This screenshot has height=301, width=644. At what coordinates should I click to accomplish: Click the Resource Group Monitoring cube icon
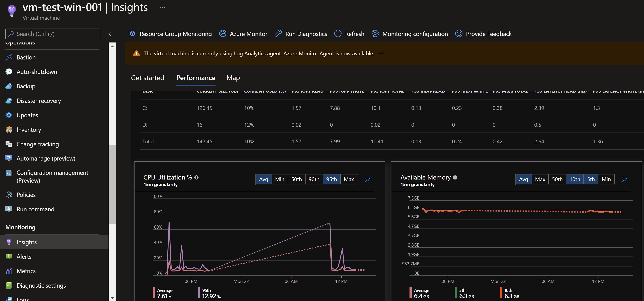pyautogui.click(x=132, y=33)
